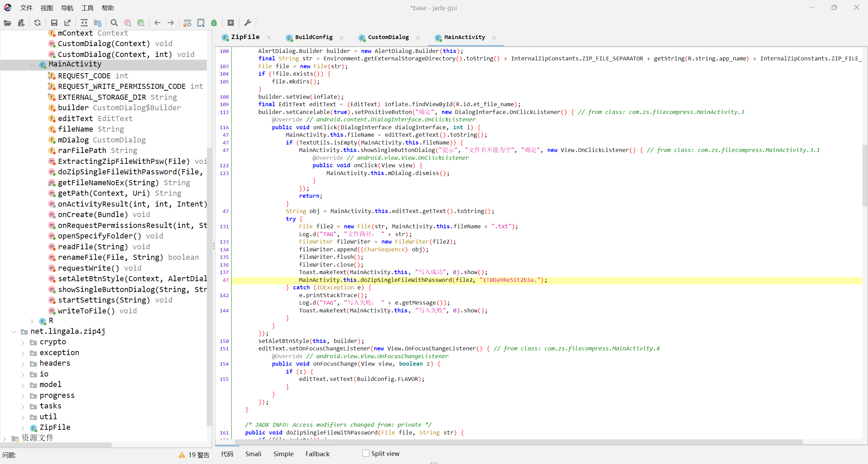Open the log viewer toolbar icon
The height and width of the screenshot is (464, 868).
point(231,23)
